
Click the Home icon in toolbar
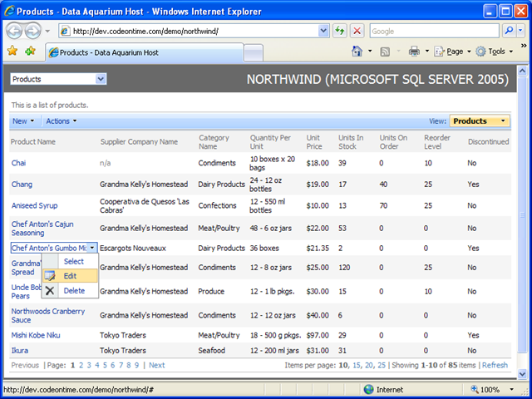pos(357,52)
